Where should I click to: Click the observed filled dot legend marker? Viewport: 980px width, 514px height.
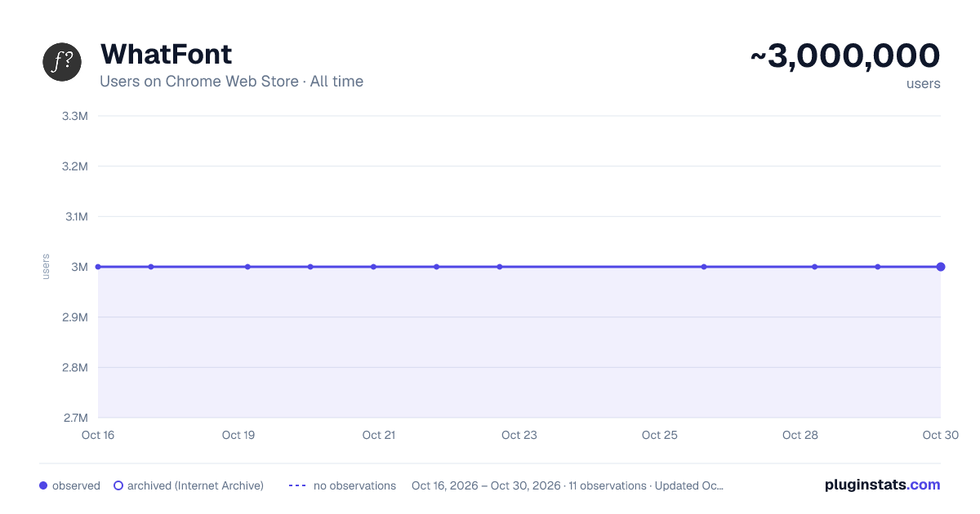coord(43,485)
